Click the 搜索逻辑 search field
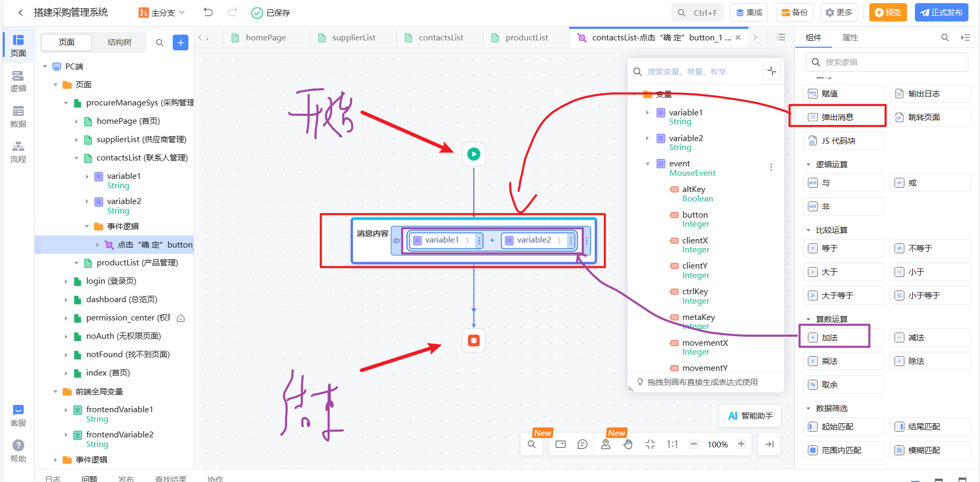The height and width of the screenshot is (482, 980). pyautogui.click(x=887, y=62)
